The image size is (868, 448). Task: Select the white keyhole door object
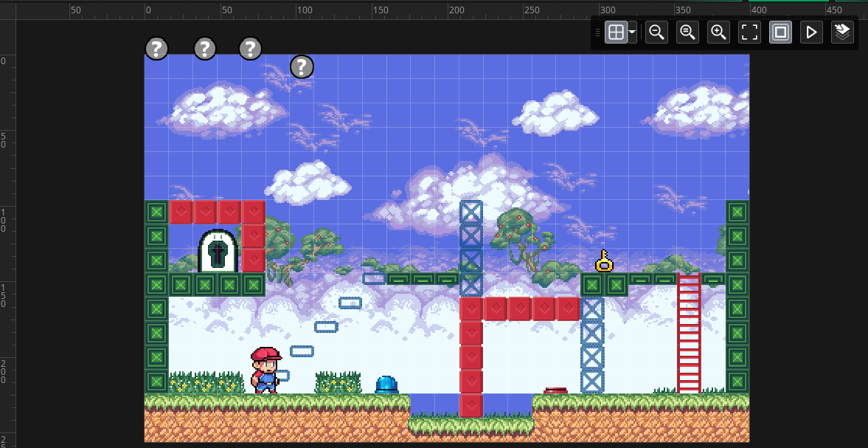[218, 251]
